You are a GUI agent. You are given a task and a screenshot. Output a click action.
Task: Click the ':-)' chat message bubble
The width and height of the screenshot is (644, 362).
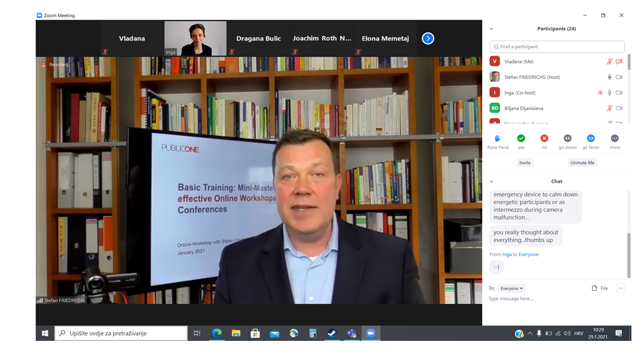[x=497, y=267]
